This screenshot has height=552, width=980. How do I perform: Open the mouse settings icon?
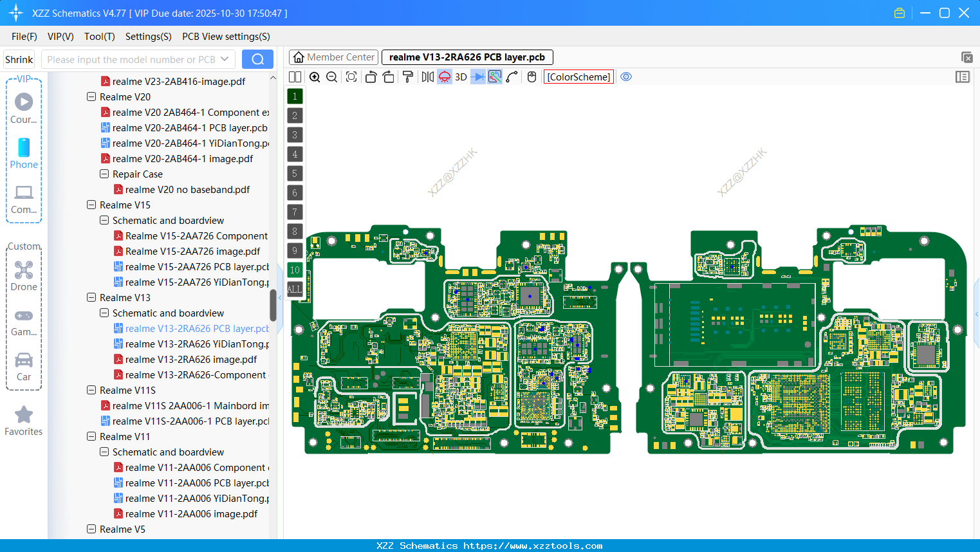coord(532,77)
